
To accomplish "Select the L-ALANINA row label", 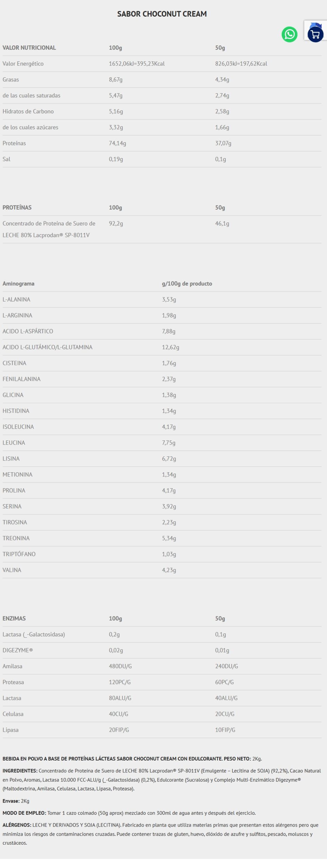I will (16, 300).
